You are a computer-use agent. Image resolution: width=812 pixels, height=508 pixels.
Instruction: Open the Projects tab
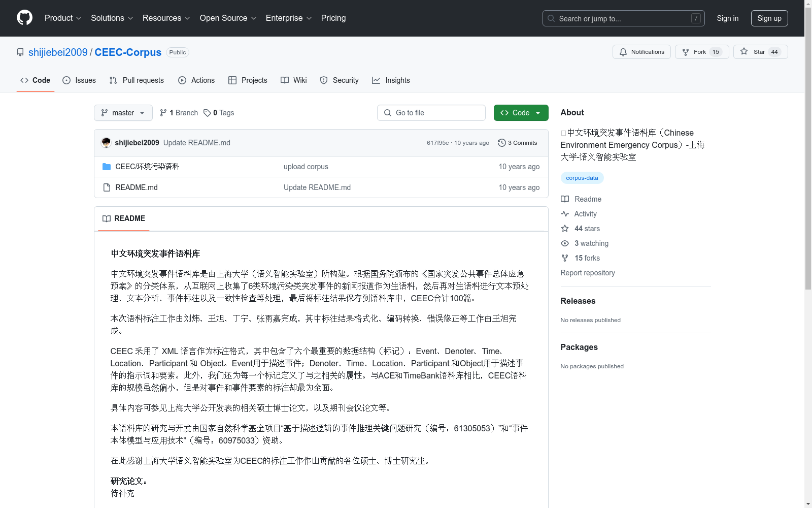(248, 80)
